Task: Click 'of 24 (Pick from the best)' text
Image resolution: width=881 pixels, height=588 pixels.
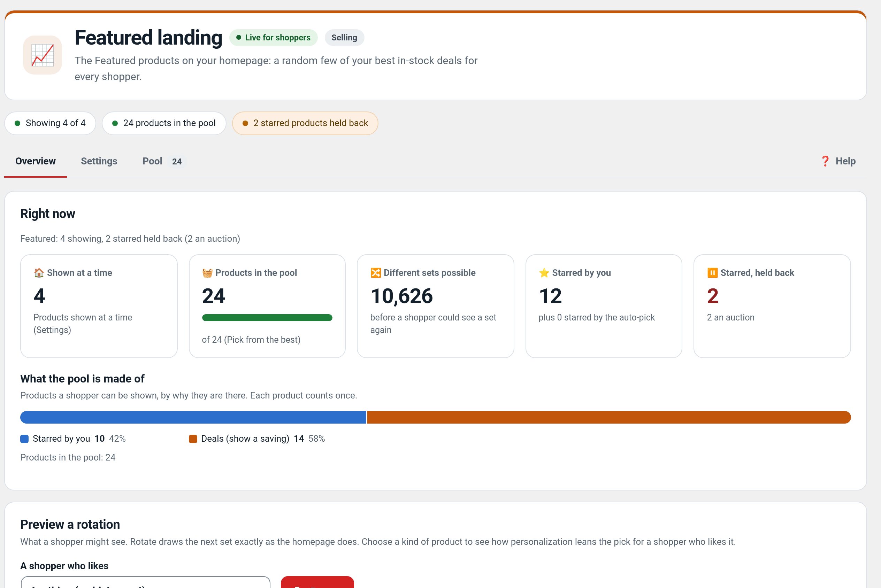Action: point(251,340)
